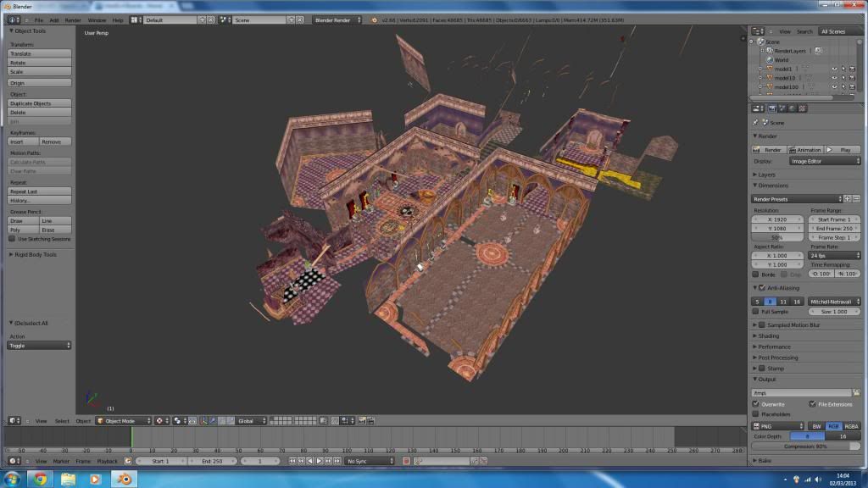Open the media player taskbar icon
The image size is (868, 488).
tap(96, 479)
